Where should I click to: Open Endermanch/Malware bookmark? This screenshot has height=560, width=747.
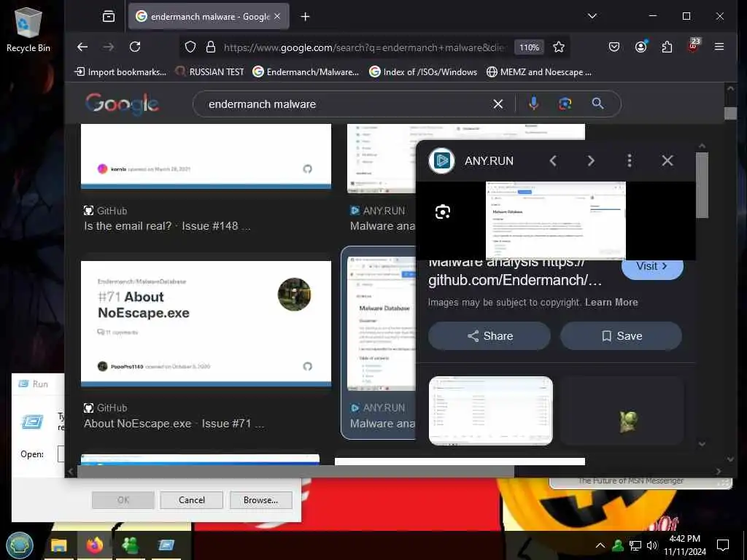pos(306,72)
